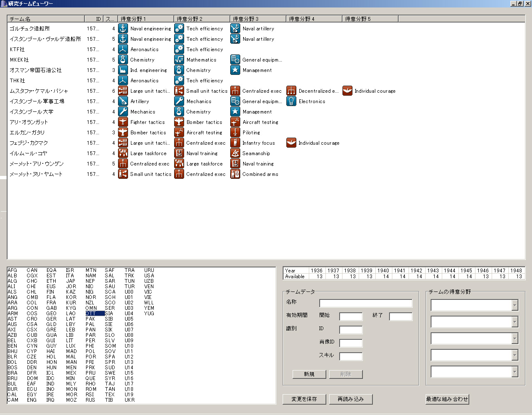Image resolution: width=532 pixels, height=415 pixels.
Task: Click the Seamanship icon in the イルムール・コヤ row
Action: coord(235,153)
